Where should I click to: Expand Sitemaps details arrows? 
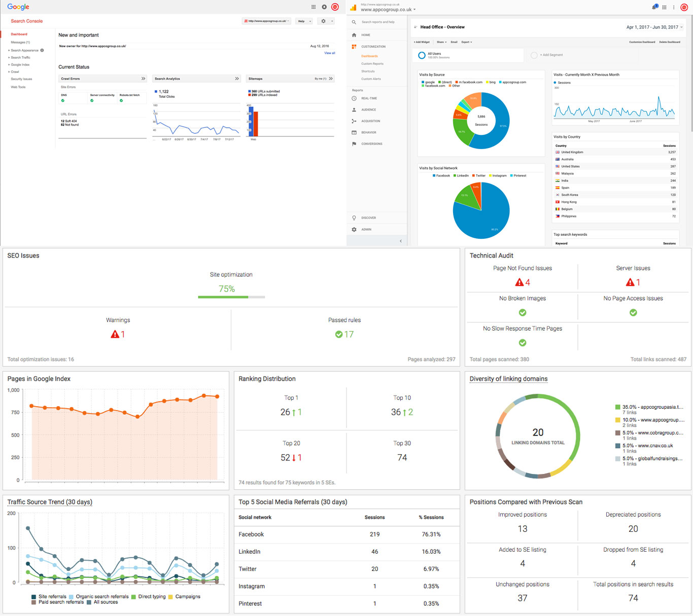331,79
